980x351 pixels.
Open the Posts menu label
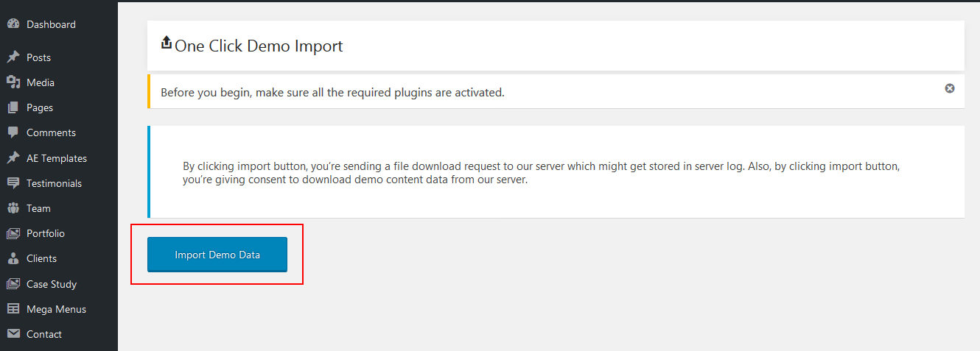38,57
